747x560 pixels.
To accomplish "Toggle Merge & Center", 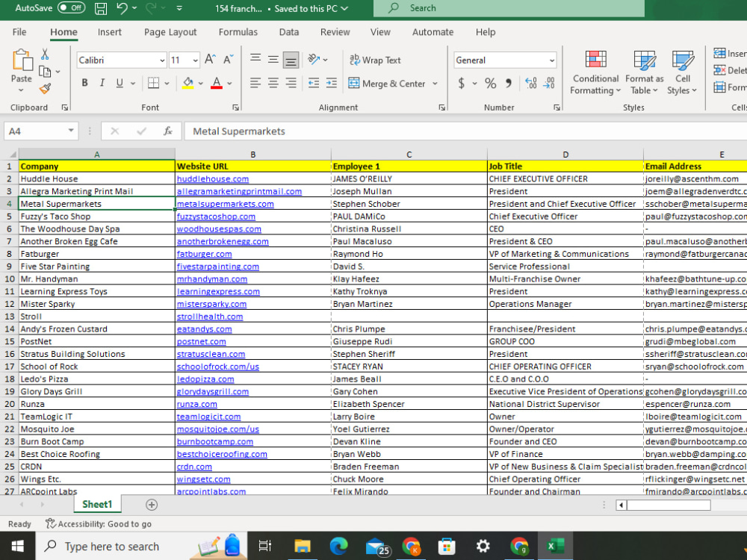I will 387,84.
